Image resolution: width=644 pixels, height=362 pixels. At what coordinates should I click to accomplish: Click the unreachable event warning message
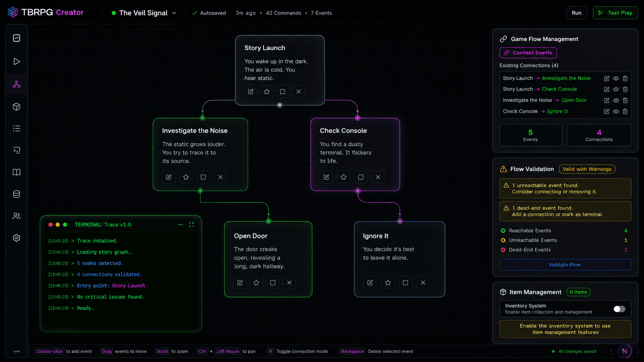(565, 189)
